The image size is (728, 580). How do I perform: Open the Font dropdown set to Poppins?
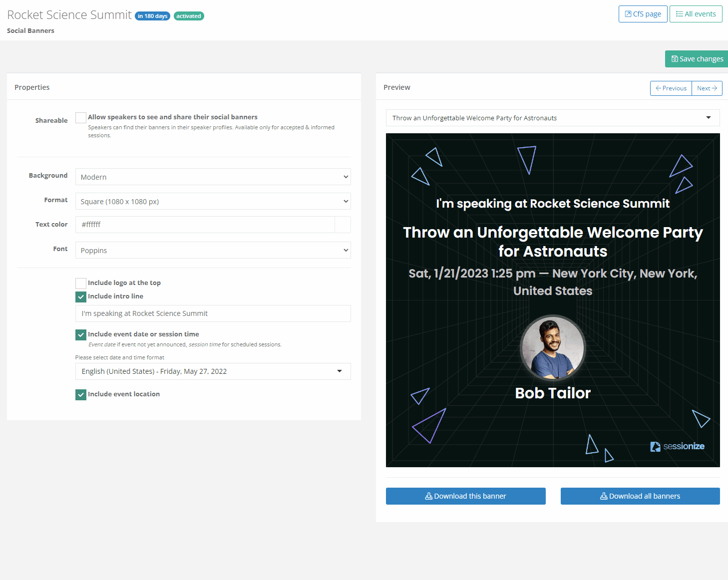(213, 250)
